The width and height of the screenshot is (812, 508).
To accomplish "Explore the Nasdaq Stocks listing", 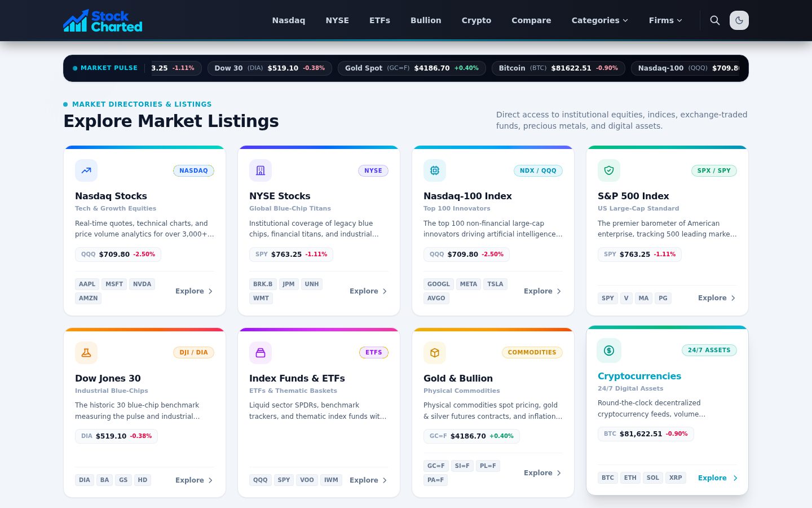I will pyautogui.click(x=194, y=291).
